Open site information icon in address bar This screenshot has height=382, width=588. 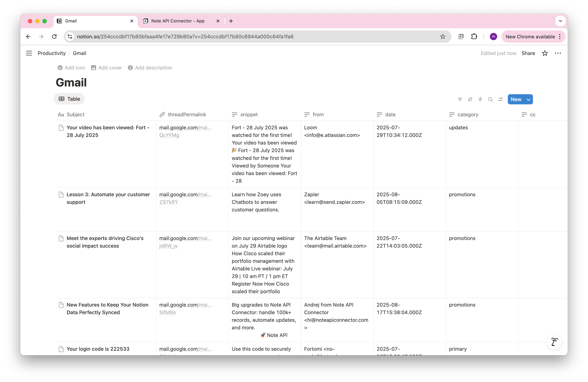70,37
